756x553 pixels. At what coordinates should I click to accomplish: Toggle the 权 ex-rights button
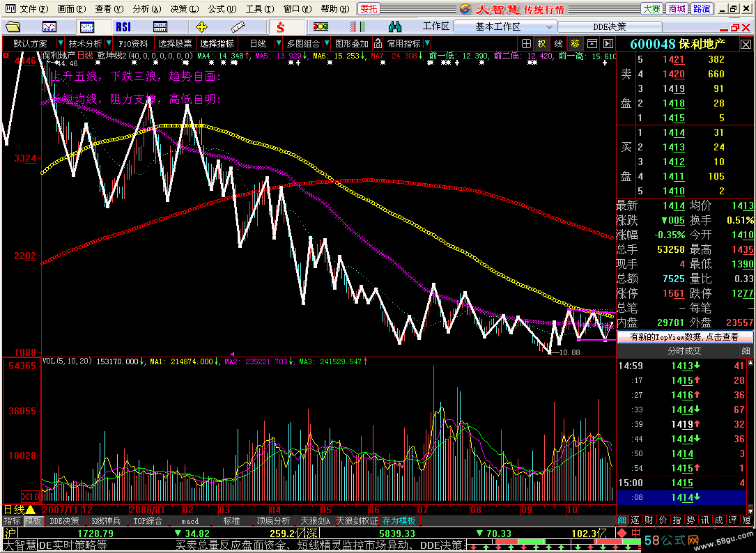(x=541, y=44)
